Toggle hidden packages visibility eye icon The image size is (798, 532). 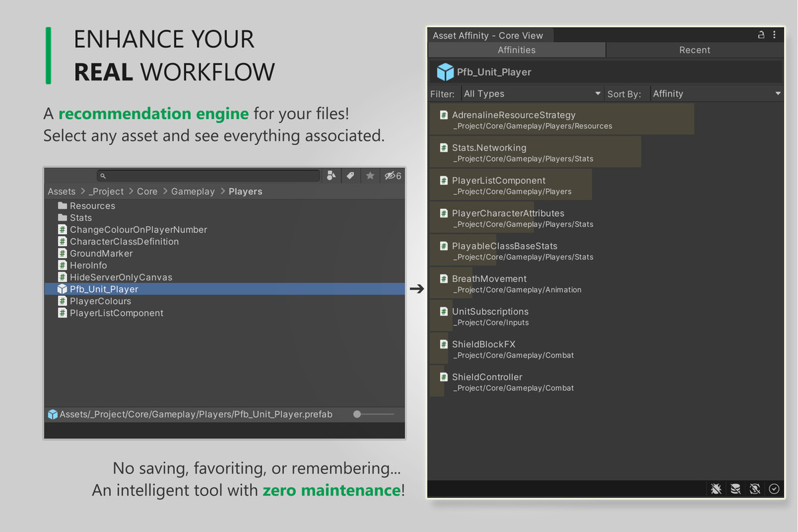click(x=393, y=176)
